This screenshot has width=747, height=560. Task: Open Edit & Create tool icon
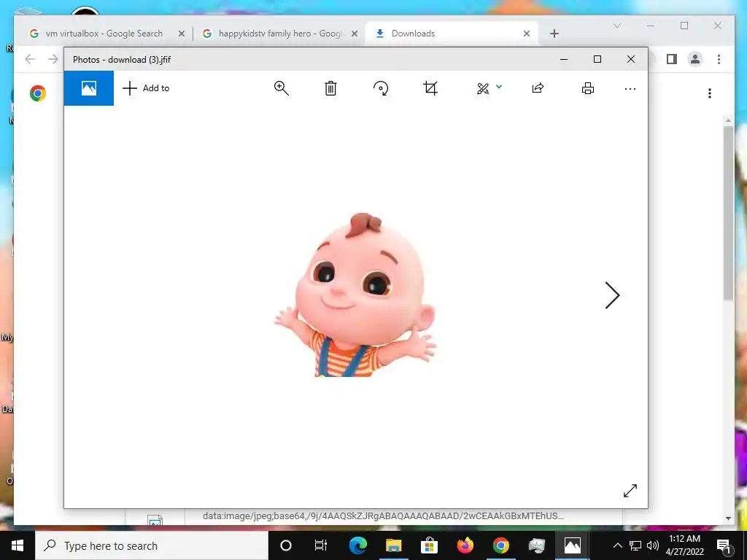click(x=483, y=88)
